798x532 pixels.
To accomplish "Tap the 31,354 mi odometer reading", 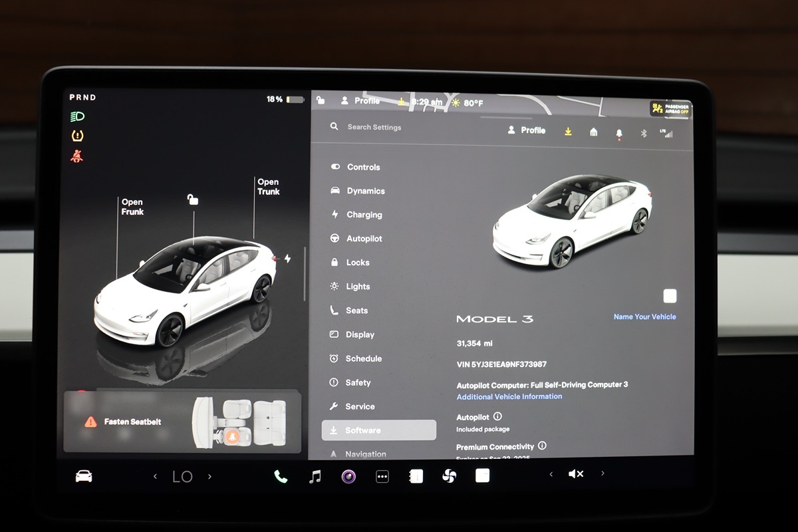I will pyautogui.click(x=474, y=343).
